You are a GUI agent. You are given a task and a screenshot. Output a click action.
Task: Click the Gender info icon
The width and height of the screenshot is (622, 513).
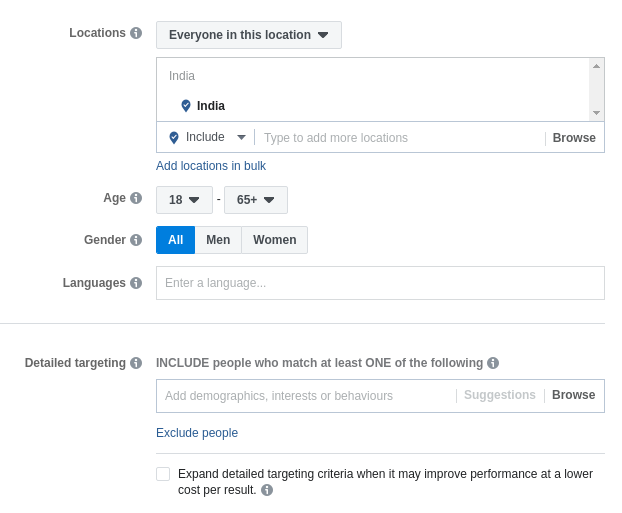tap(136, 240)
